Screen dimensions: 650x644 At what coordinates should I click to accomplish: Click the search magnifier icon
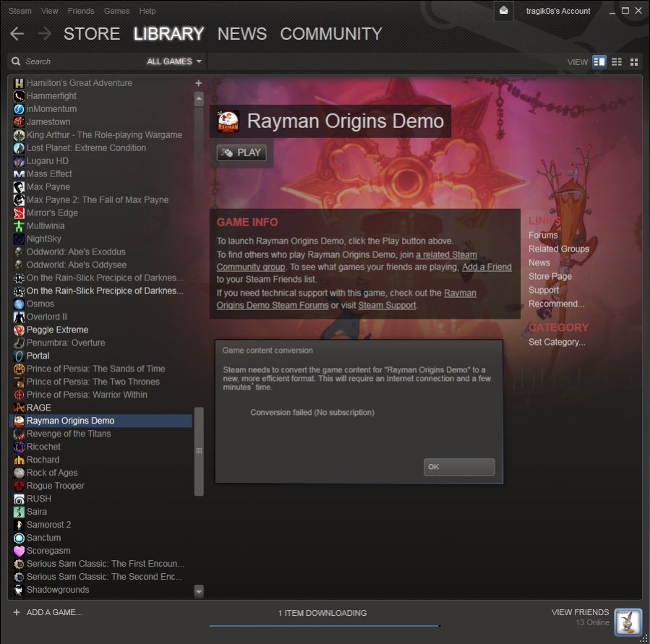pyautogui.click(x=16, y=61)
